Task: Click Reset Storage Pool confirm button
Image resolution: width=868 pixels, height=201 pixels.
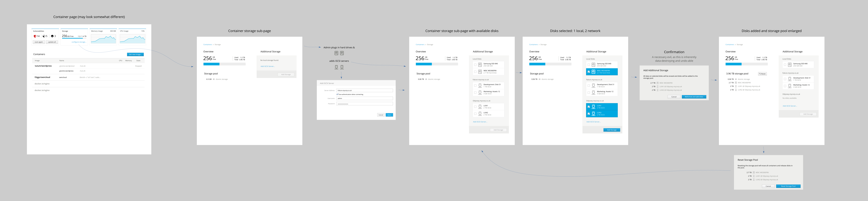Action: (788, 186)
